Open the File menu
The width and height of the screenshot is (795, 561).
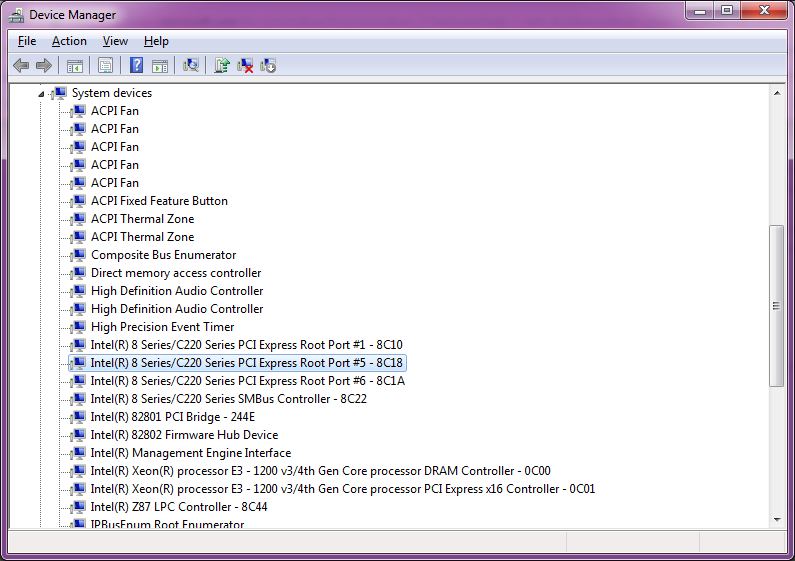(27, 41)
